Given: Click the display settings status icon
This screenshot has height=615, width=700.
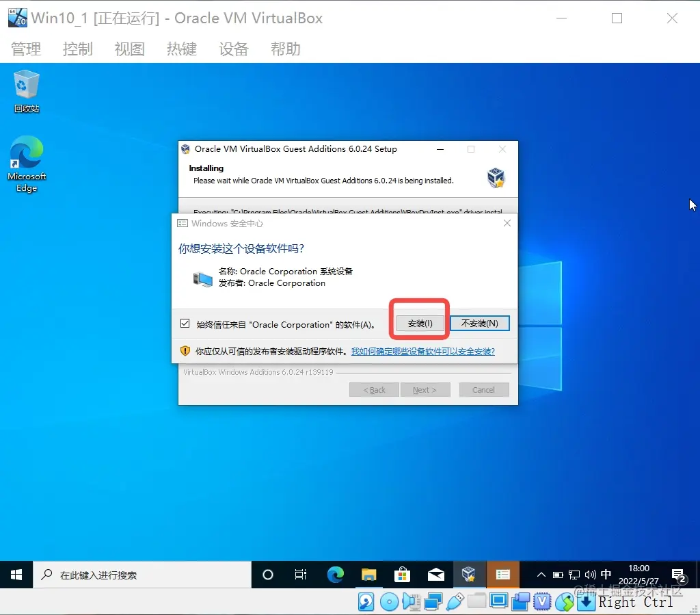Looking at the screenshot, I should [498, 601].
